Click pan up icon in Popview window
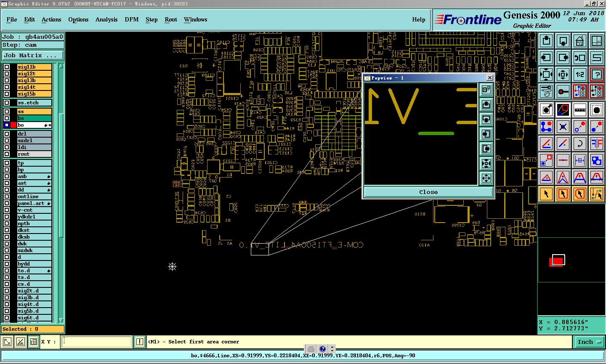 486,105
